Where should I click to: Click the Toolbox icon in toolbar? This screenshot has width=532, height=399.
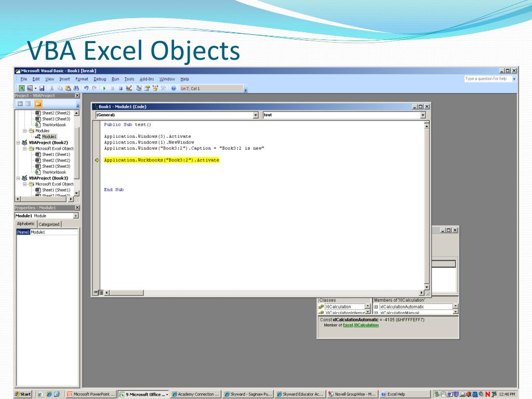click(163, 88)
